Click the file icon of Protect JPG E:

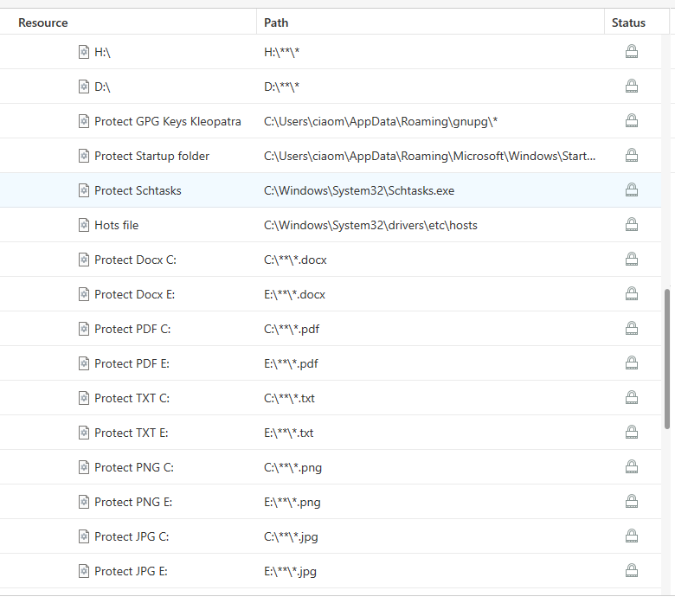tap(84, 571)
